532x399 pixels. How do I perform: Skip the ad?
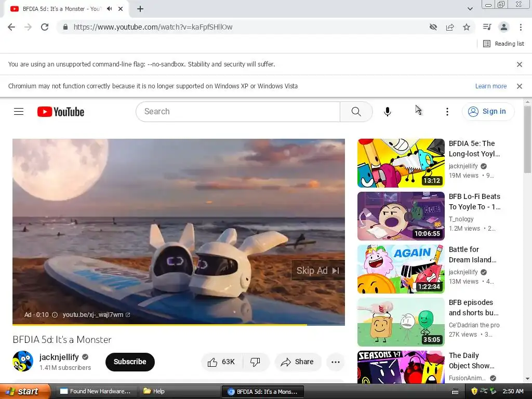(318, 270)
